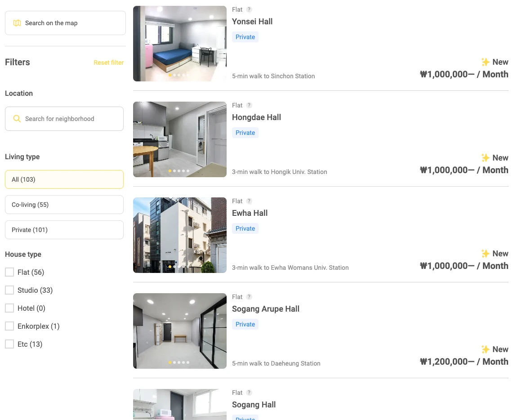Enable the Enkorplex (1) checkbox
518x420 pixels.
click(9, 326)
